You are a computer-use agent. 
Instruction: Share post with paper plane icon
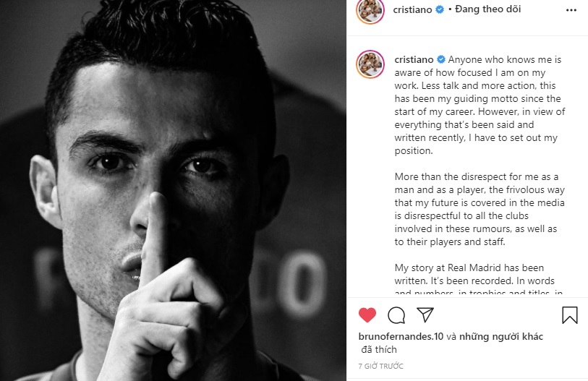click(x=425, y=314)
